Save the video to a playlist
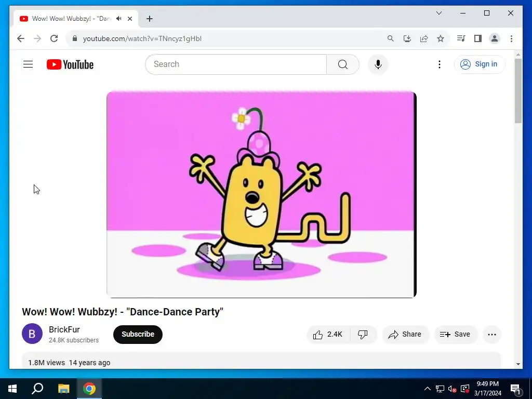Image resolution: width=532 pixels, height=399 pixels. tap(455, 335)
